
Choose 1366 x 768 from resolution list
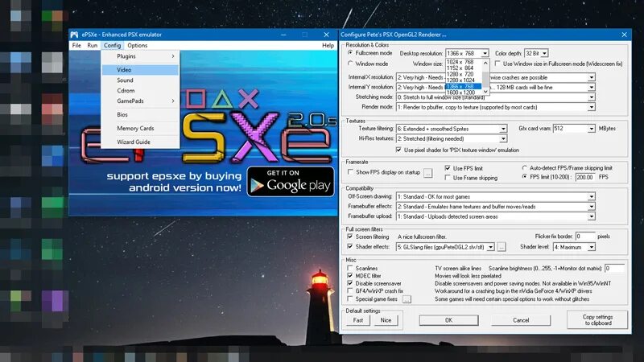(464, 87)
